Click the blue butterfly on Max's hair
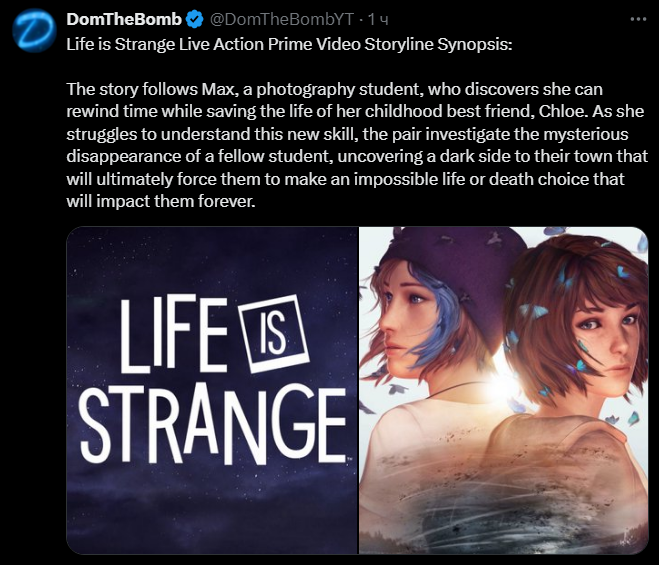659x565 pixels. [534, 312]
